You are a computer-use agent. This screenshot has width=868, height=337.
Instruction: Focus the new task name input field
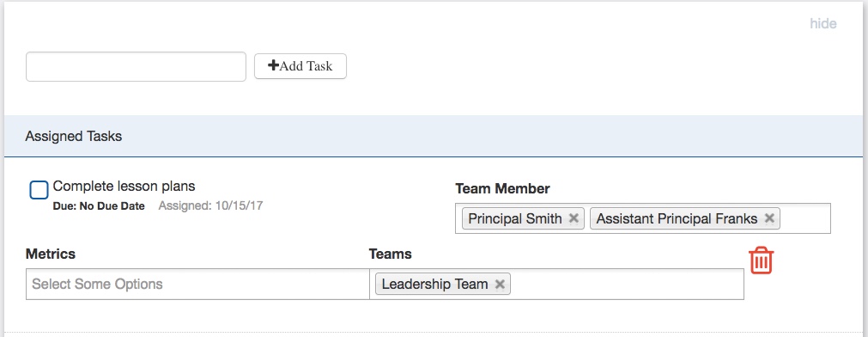[137, 66]
